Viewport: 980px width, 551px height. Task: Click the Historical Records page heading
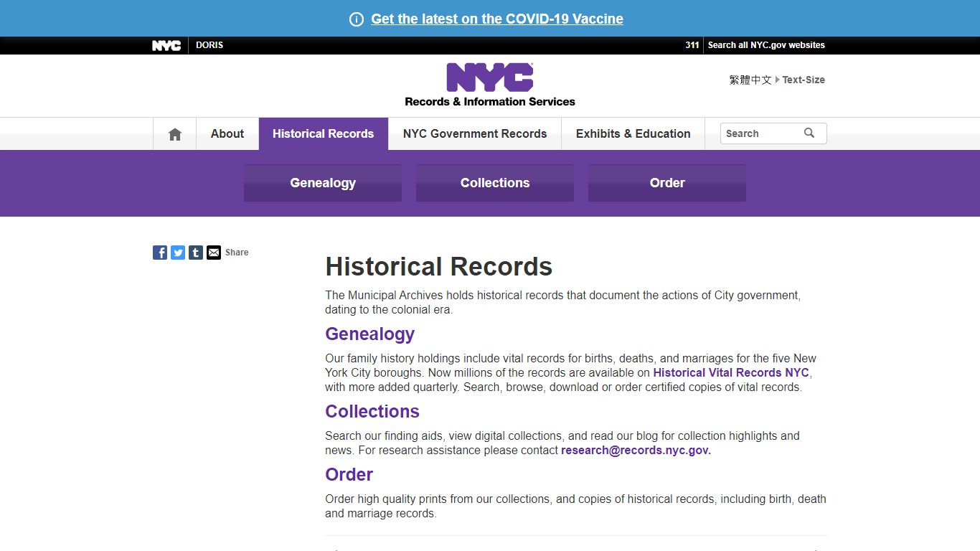point(438,267)
